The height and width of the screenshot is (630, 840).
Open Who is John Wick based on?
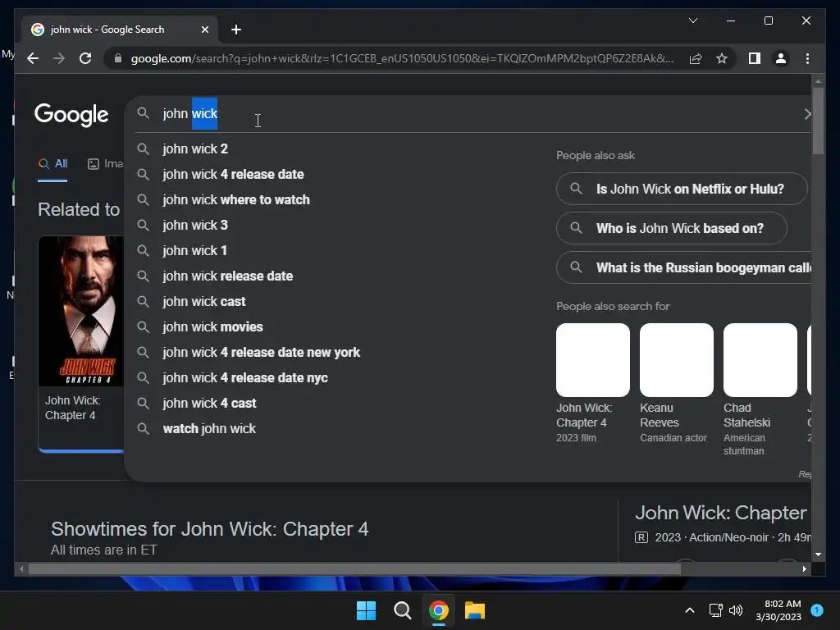coord(671,228)
